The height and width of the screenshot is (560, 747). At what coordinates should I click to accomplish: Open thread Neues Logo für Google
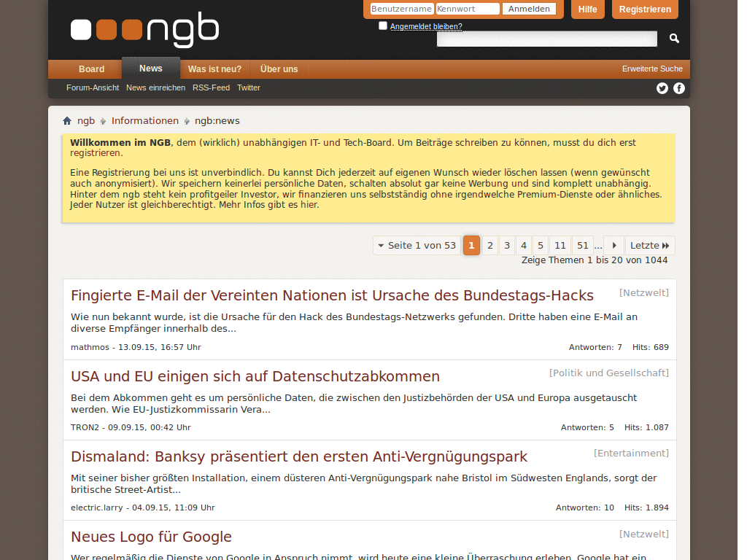(151, 536)
